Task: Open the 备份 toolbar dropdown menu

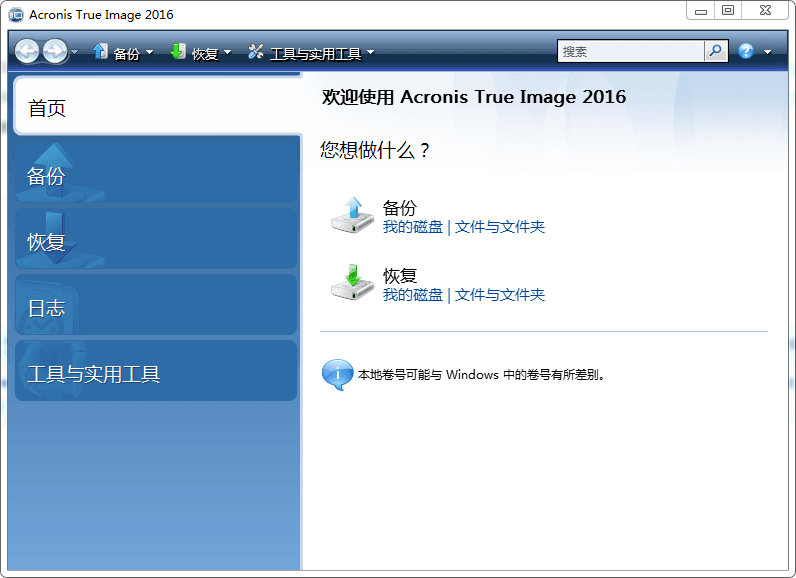Action: (x=124, y=53)
